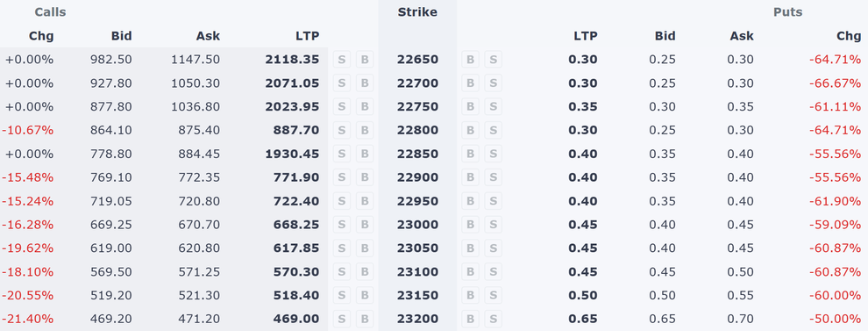Image resolution: width=868 pixels, height=331 pixels.
Task: Buy the 23200 put option
Action: tap(471, 319)
